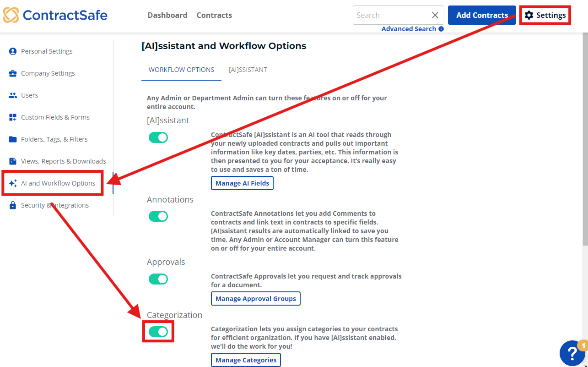
Task: Turn off the Categorization switch
Action: click(158, 331)
